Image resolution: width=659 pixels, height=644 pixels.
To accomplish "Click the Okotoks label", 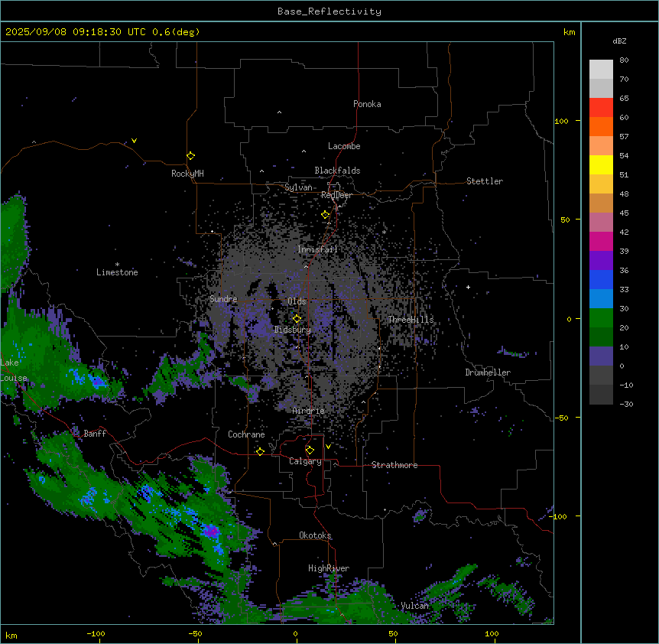I will coord(315,535).
